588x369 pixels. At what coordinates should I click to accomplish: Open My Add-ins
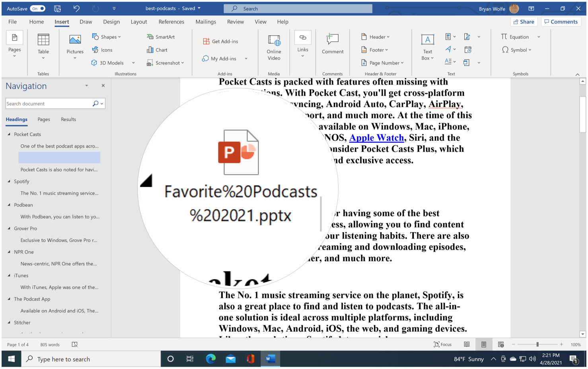[219, 58]
